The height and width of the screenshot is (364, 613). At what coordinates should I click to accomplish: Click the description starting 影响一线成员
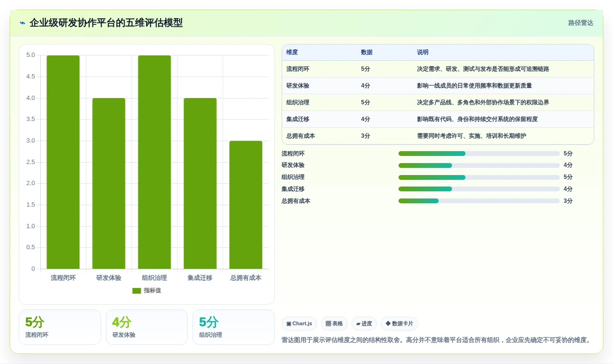pyautogui.click(x=475, y=86)
